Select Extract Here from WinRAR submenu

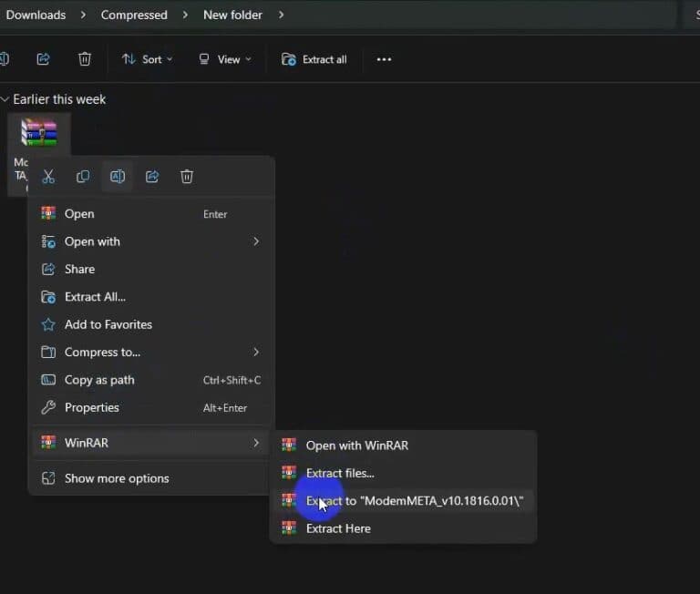click(x=338, y=528)
